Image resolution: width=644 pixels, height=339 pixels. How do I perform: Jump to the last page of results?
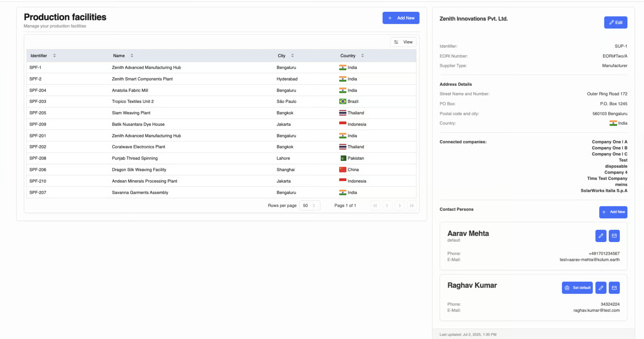click(x=412, y=206)
